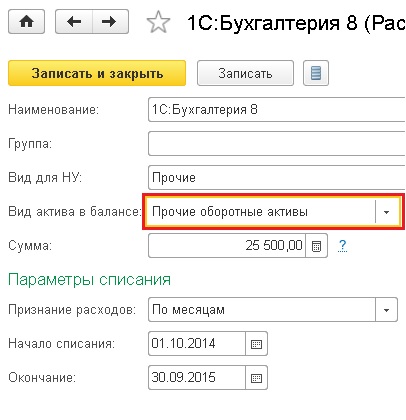Open the question mark help link
The height and width of the screenshot is (420, 406).
tap(342, 246)
